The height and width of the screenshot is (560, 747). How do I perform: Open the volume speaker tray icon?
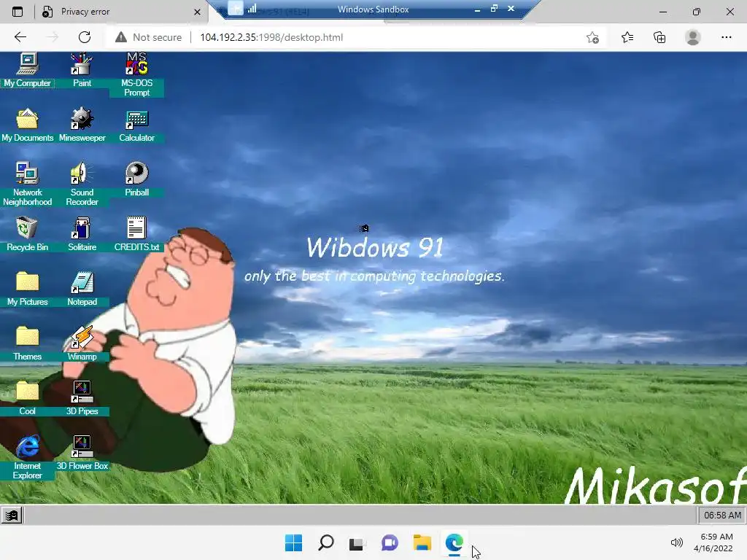coord(676,542)
